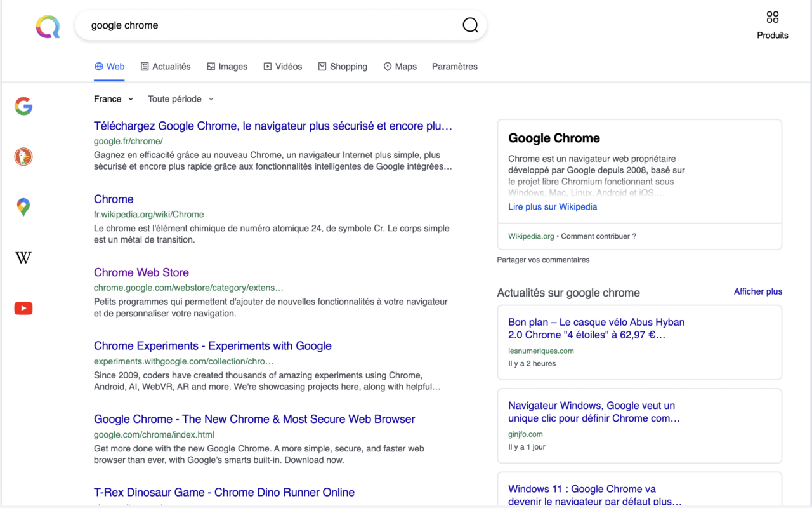
Task: Switch to the Images tab
Action: (x=227, y=67)
